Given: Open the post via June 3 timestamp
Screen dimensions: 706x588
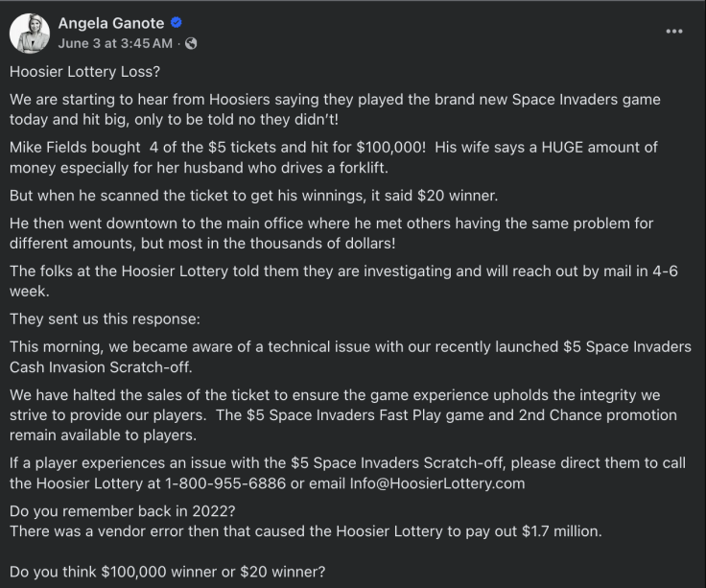Looking at the screenshot, I should click(x=115, y=43).
